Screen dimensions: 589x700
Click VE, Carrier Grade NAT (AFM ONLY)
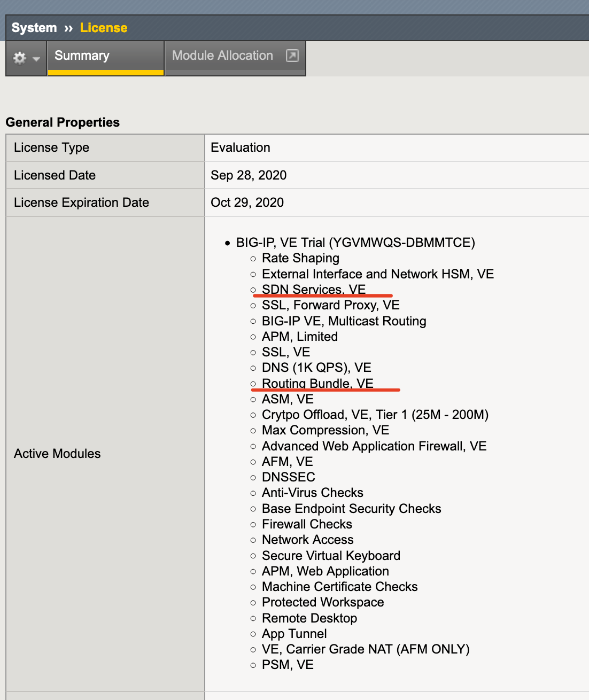click(x=366, y=649)
